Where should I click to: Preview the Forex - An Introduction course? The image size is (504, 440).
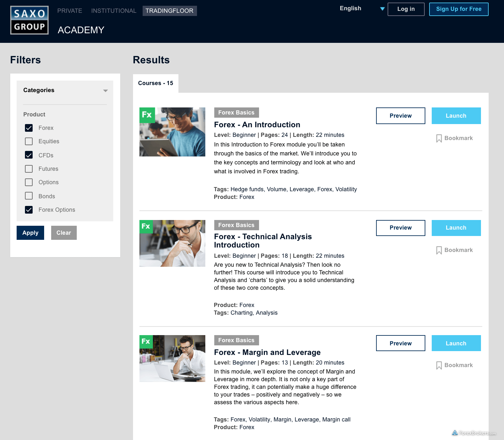tap(401, 116)
